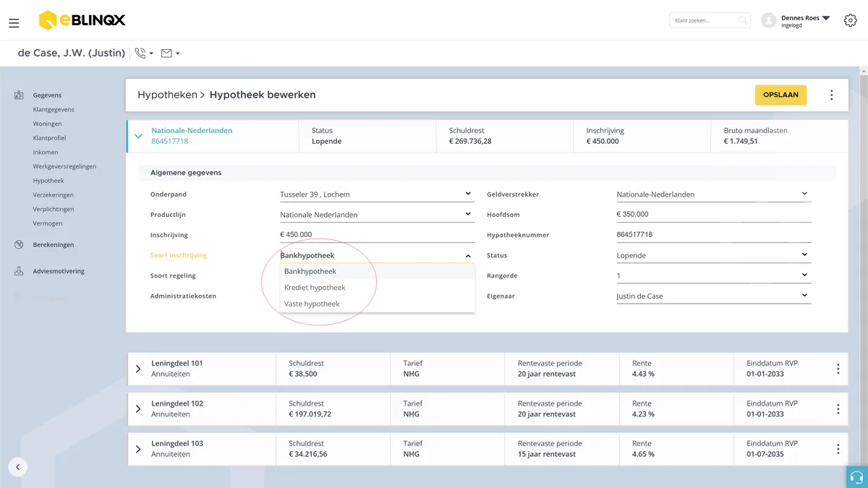Open the Eigenaar dropdown

[x=713, y=296]
